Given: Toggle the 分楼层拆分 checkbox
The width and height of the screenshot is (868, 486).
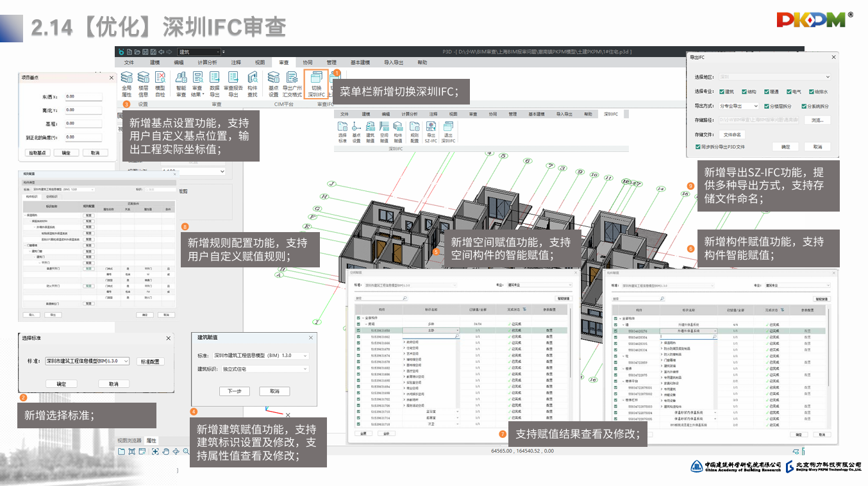Looking at the screenshot, I should (768, 106).
